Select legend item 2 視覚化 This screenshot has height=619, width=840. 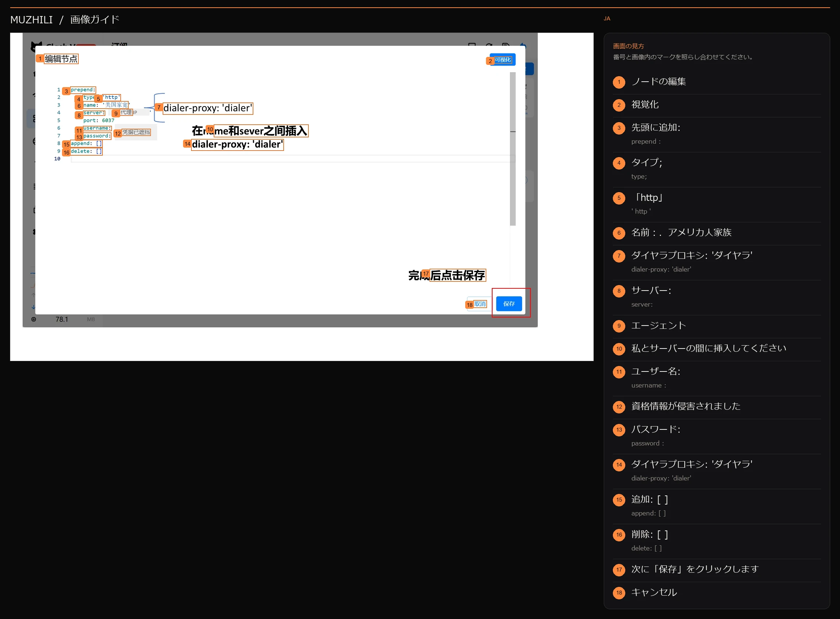pos(717,105)
